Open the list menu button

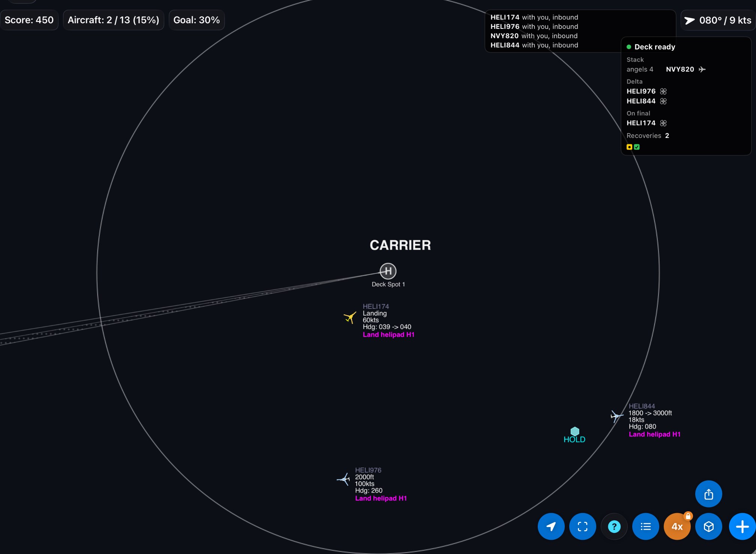645,526
